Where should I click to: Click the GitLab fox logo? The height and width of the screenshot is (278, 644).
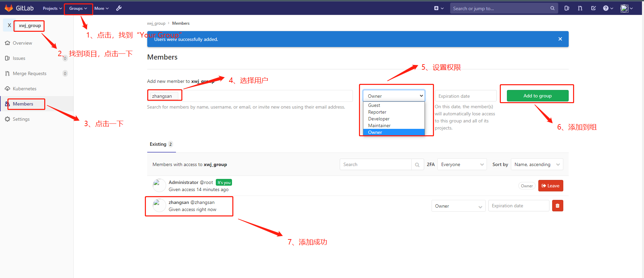coord(8,8)
